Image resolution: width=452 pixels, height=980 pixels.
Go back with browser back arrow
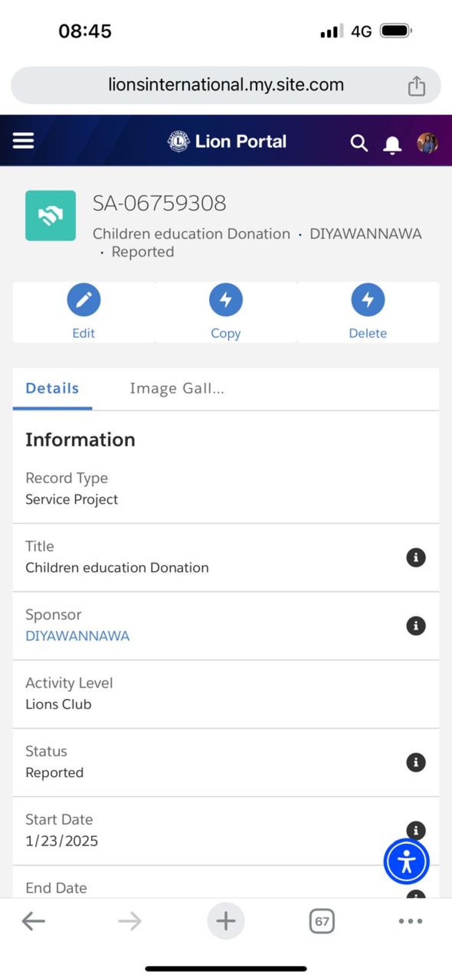pyautogui.click(x=34, y=921)
